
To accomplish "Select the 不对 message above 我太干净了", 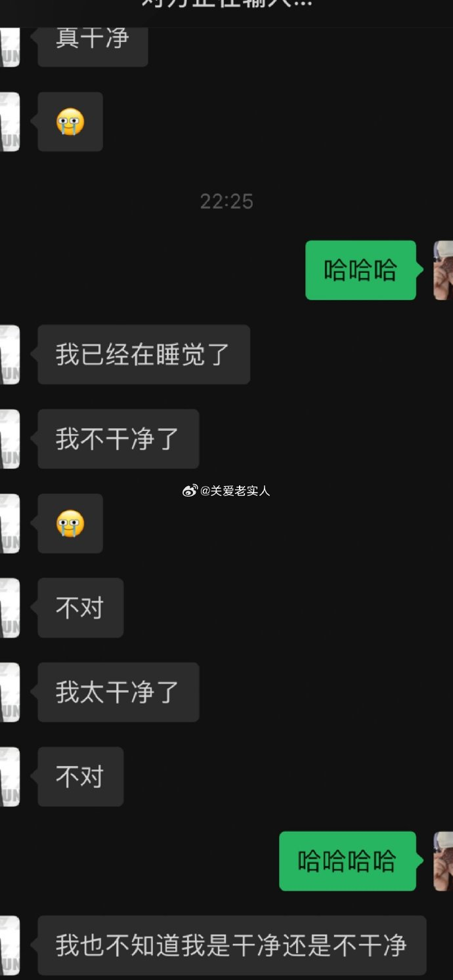I will point(80,607).
